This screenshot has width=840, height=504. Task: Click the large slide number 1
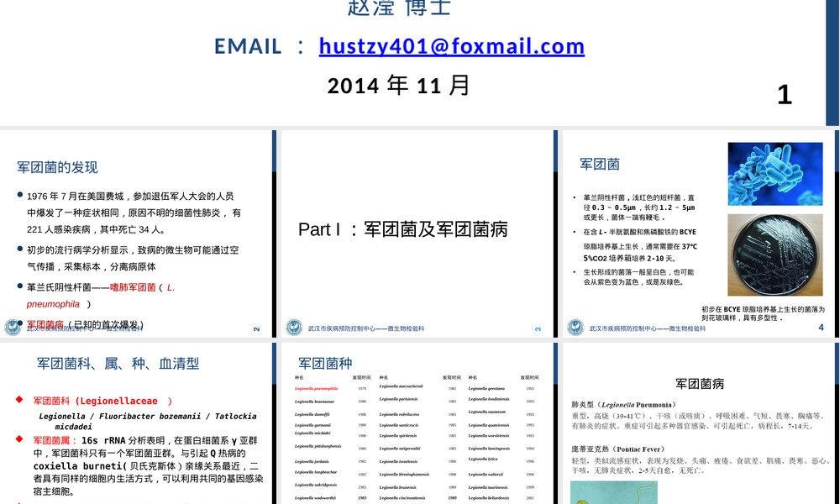click(785, 95)
